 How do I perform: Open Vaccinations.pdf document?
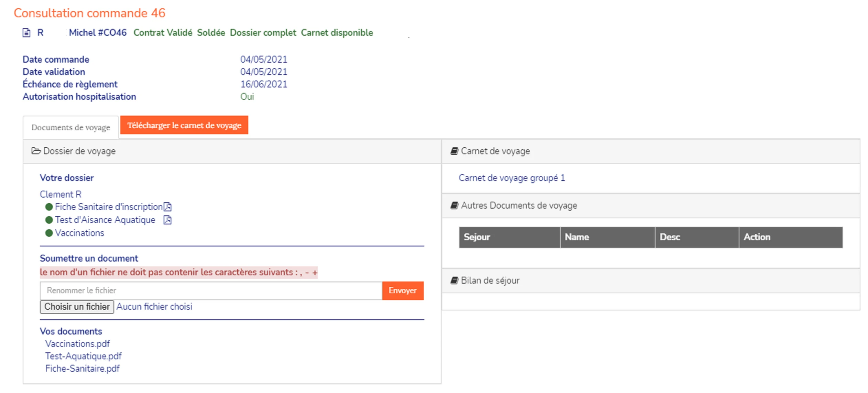point(78,344)
